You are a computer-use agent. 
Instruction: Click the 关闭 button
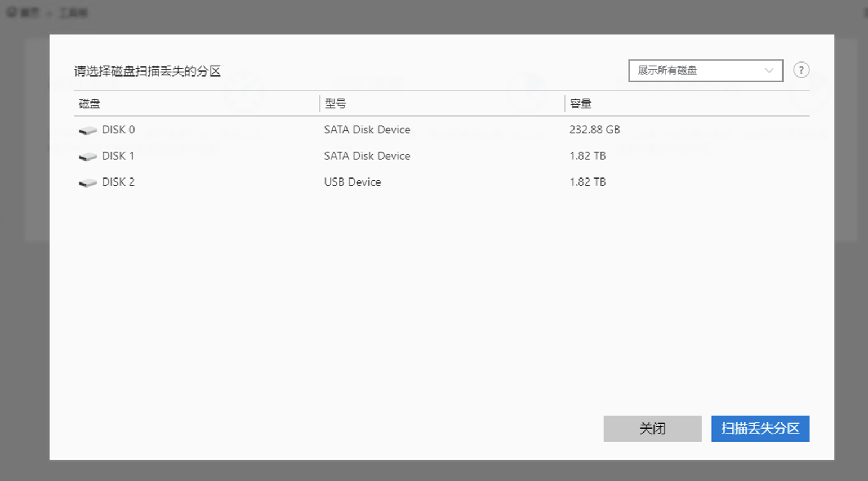tap(652, 429)
